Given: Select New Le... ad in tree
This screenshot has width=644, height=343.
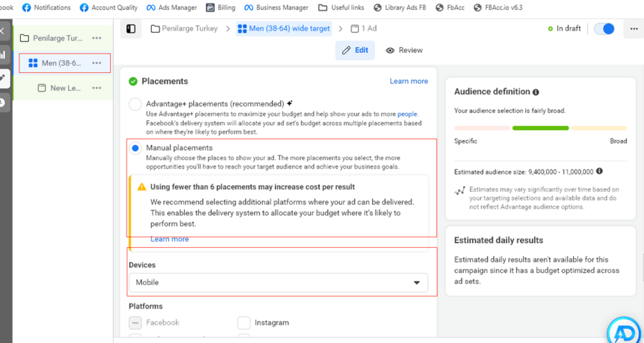Looking at the screenshot, I should 59,88.
